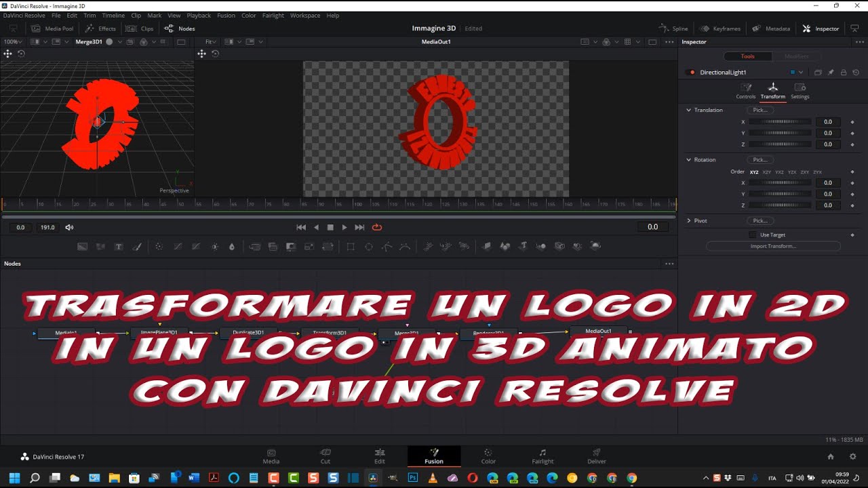Go to Home project manager

[831, 457]
